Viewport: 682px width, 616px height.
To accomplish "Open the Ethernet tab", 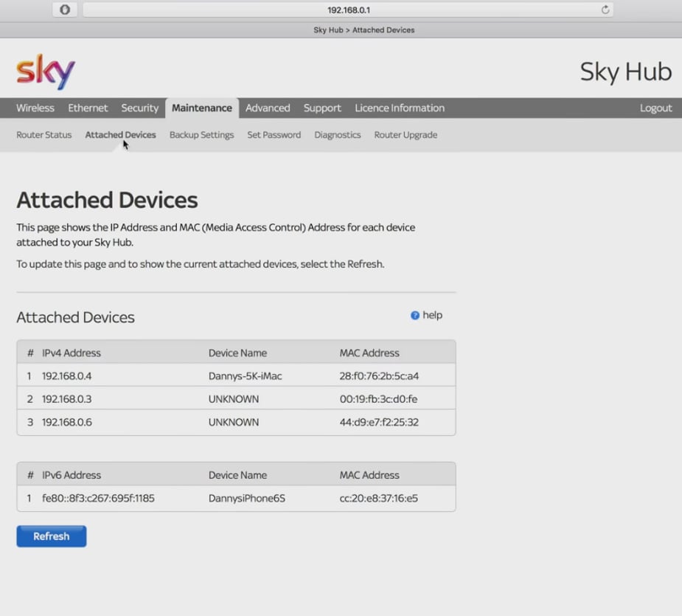I will click(88, 108).
